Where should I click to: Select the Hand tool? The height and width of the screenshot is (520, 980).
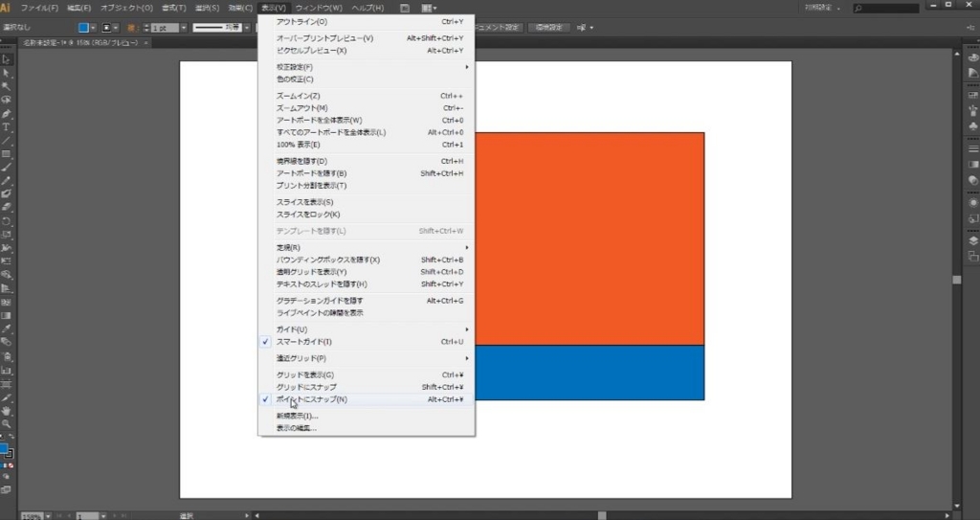[7, 411]
